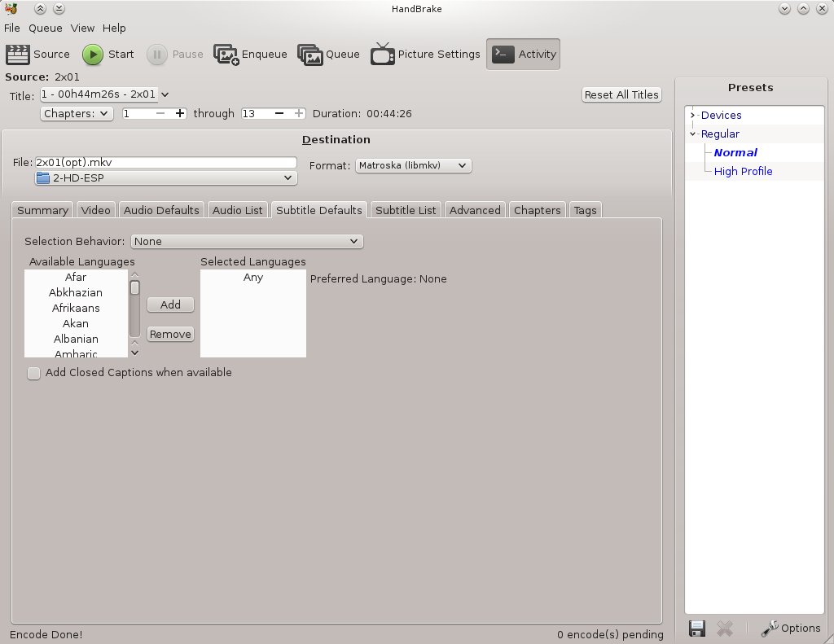Open preset Options wrench icon
The height and width of the screenshot is (644, 834).
coord(770,628)
